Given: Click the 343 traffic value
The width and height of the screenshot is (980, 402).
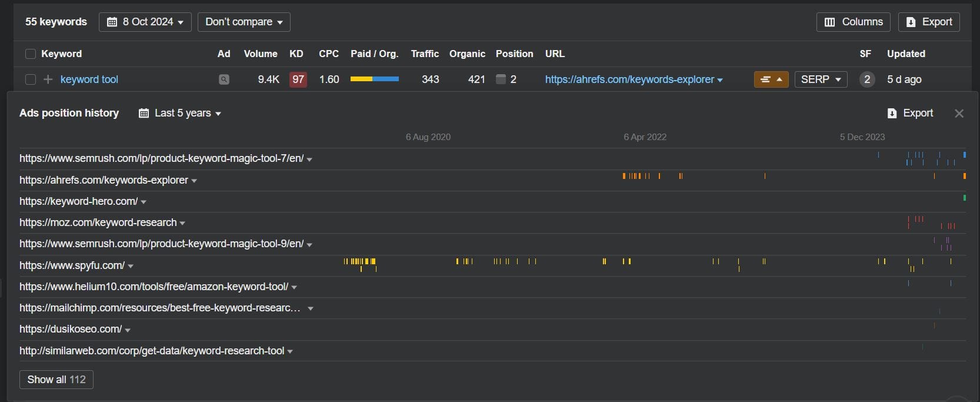Looking at the screenshot, I should point(431,79).
